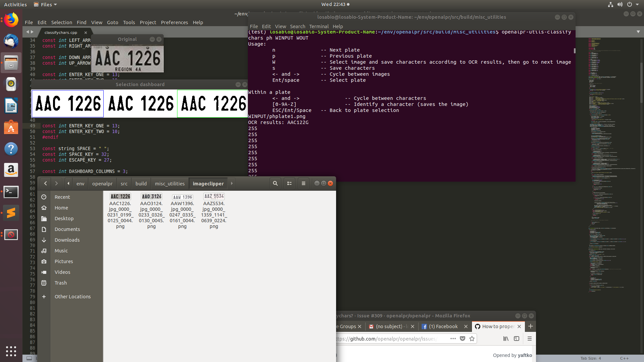Open the Preferences menu in Sublime

pyautogui.click(x=174, y=22)
